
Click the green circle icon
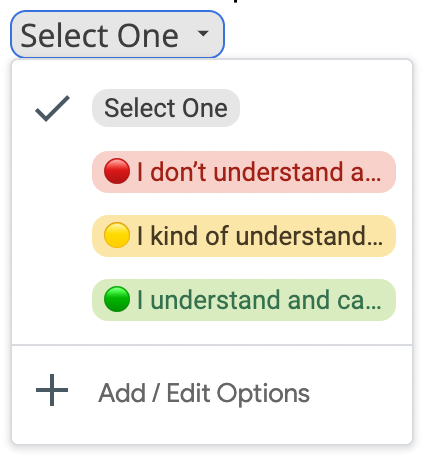pos(117,299)
